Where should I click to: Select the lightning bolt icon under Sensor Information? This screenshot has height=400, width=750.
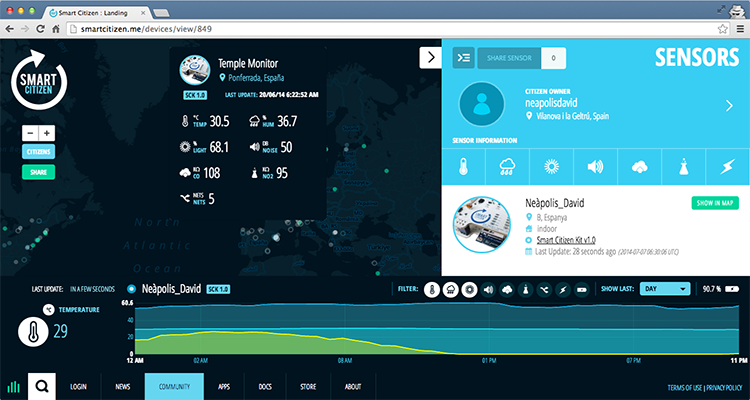click(728, 167)
